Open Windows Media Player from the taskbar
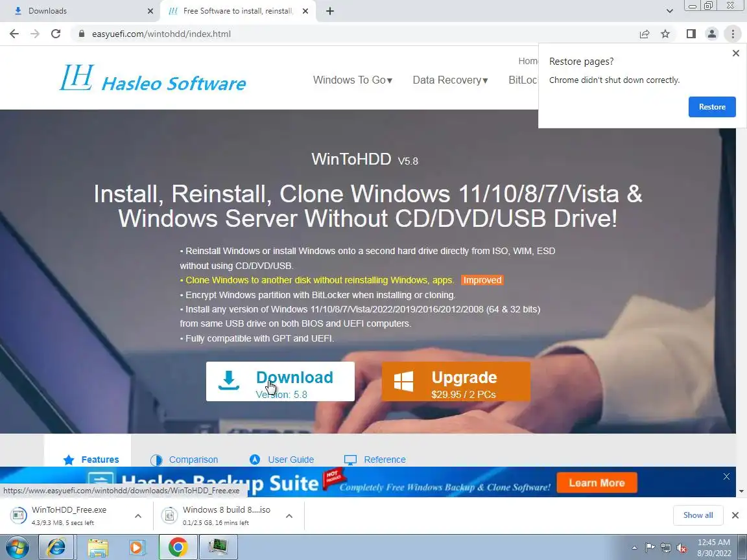The image size is (747, 560). (x=136, y=548)
